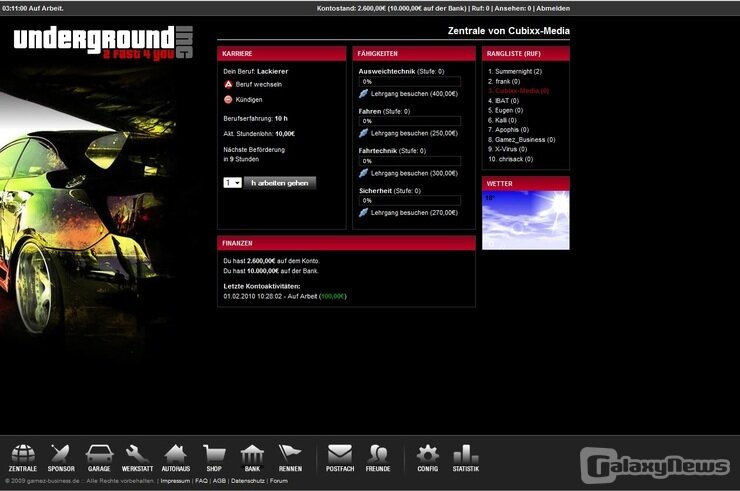The image size is (740, 491).
Task: Open the FAQ footer link
Action: (201, 481)
